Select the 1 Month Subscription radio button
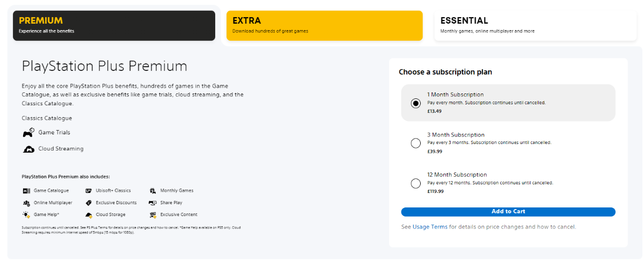 tap(415, 103)
